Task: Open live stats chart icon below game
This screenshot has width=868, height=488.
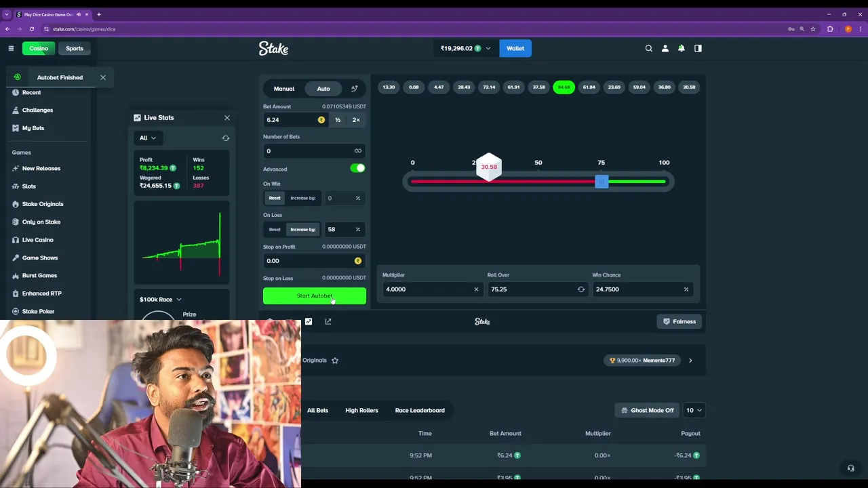Action: pos(309,321)
